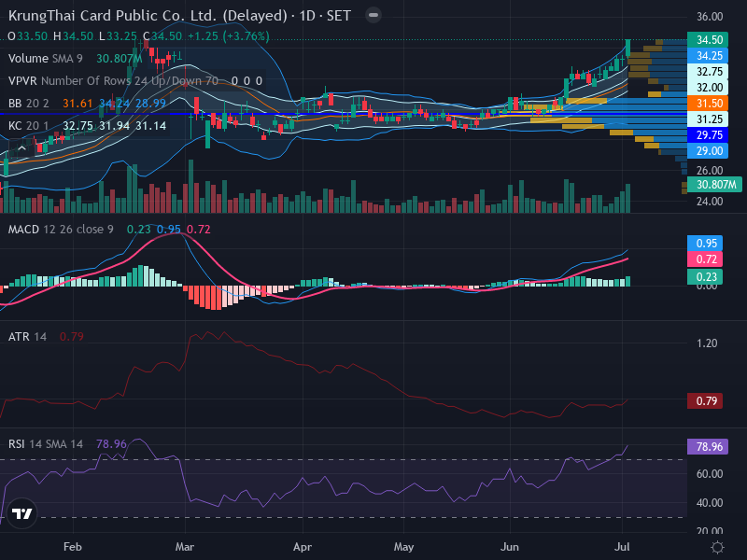Click the green 0.23 histogram label
Screen dimensions: 747x560
(x=705, y=276)
